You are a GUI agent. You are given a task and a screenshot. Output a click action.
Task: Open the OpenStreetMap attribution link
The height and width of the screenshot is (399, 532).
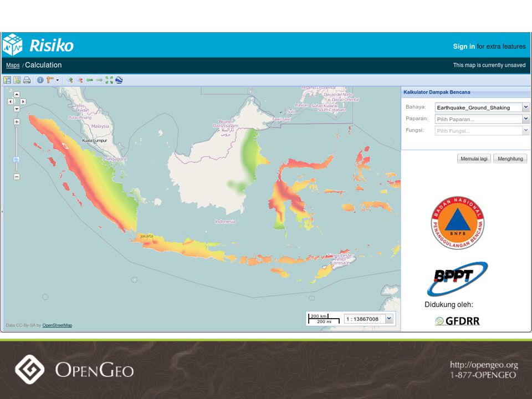pyautogui.click(x=57, y=325)
